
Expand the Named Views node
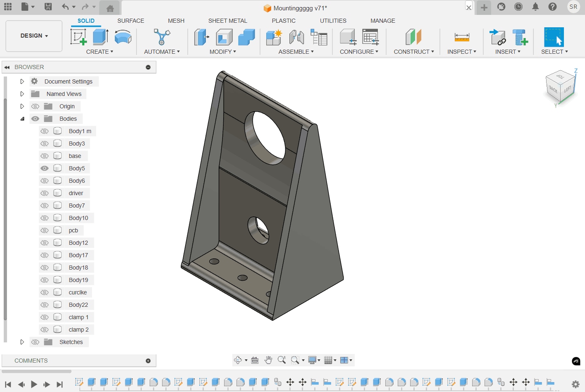pyautogui.click(x=22, y=94)
